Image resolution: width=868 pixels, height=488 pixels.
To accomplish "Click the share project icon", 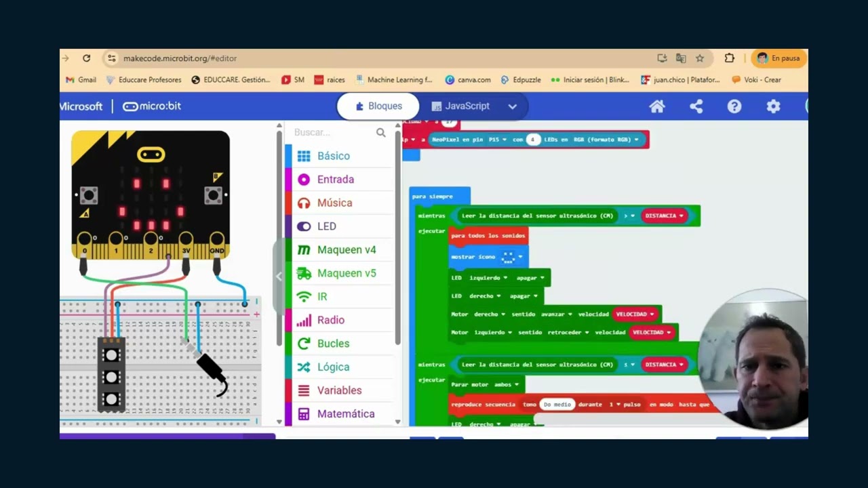I will coord(696,106).
